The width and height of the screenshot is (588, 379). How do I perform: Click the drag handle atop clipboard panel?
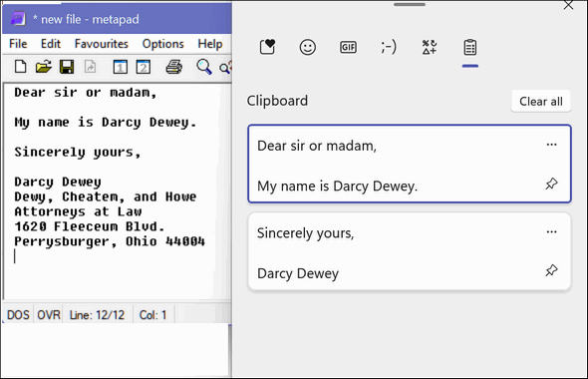point(410,5)
